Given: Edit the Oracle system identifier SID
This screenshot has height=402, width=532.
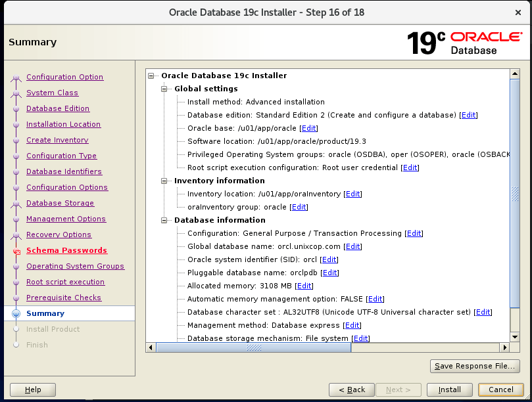Looking at the screenshot, I should click(329, 259).
